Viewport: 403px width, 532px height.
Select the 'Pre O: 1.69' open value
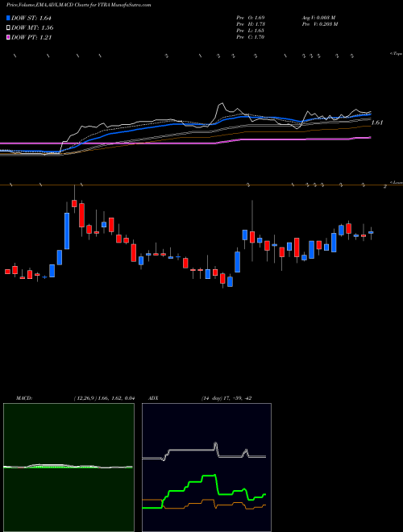(x=251, y=18)
